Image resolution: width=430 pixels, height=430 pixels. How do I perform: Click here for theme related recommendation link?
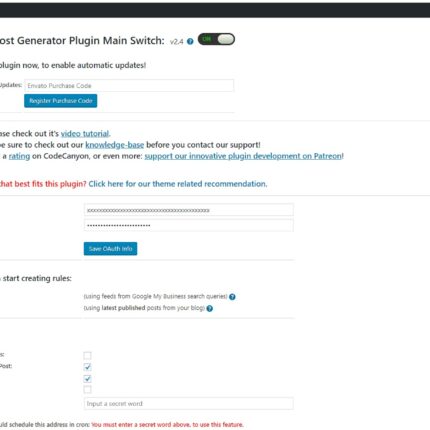point(178,184)
